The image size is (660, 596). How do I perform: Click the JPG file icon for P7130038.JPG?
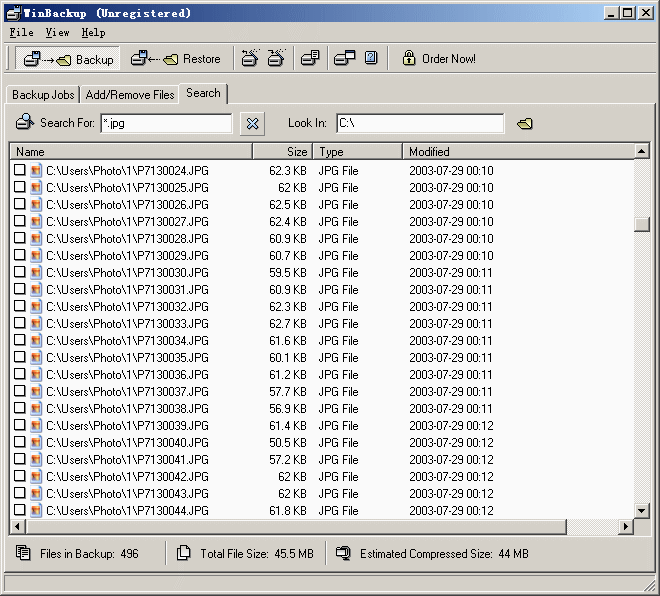(36, 408)
